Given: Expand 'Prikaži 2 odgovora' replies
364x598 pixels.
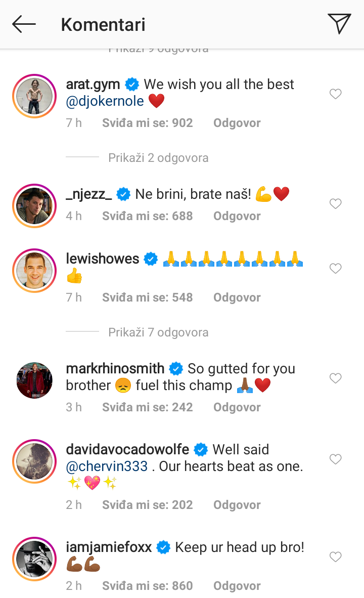Looking at the screenshot, I should (x=158, y=158).
